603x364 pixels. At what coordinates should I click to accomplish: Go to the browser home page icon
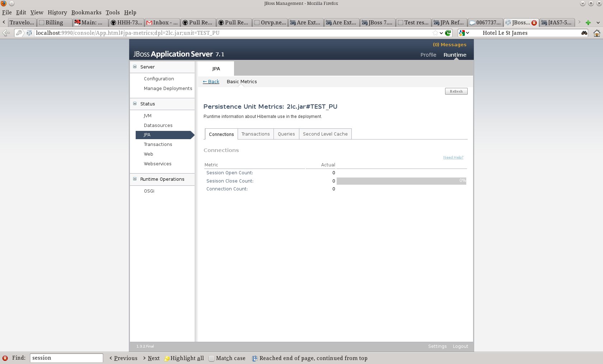(597, 33)
